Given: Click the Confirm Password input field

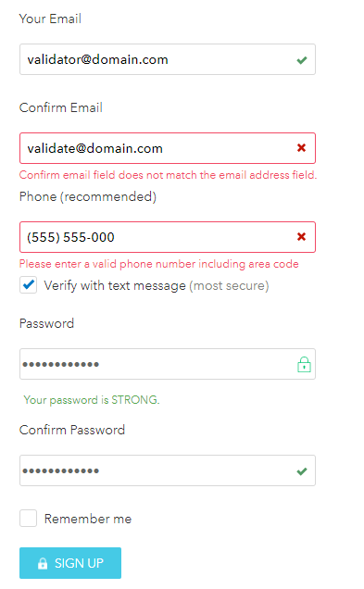Looking at the screenshot, I should click(x=168, y=470).
